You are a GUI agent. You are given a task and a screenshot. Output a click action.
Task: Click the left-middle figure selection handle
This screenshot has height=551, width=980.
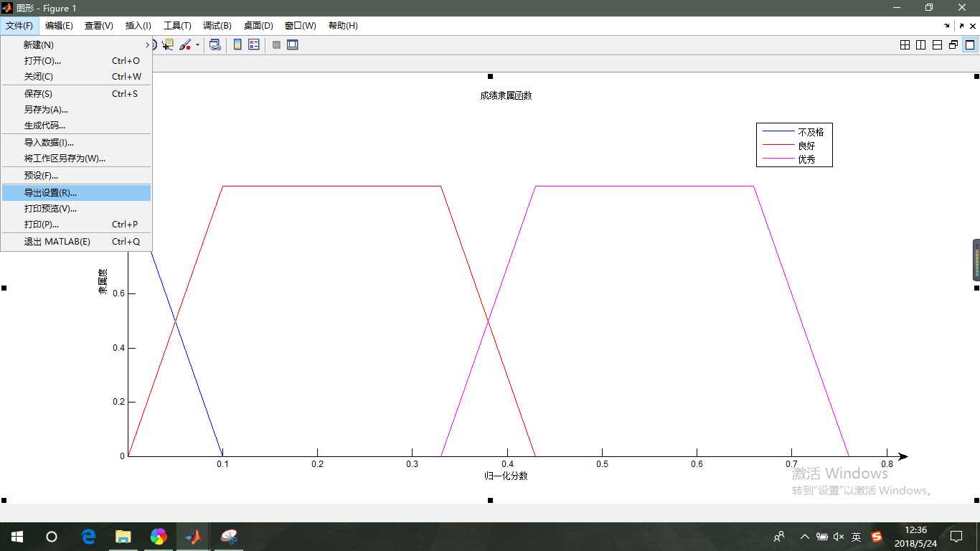pos(4,288)
